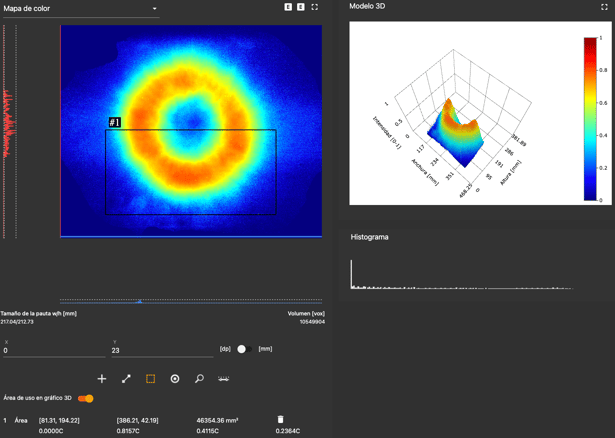Image resolution: width=615 pixels, height=438 pixels.
Task: Select the Área row 1 entry
Action: click(21, 421)
